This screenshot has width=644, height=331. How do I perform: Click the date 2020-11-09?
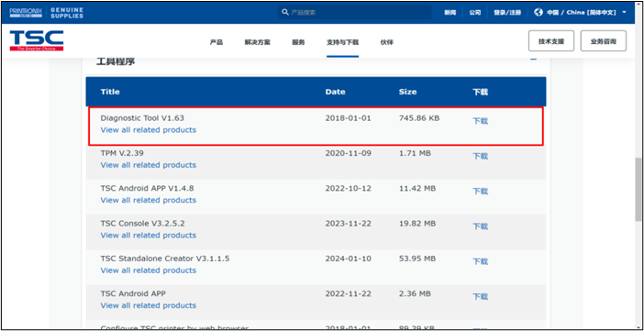[x=348, y=153]
